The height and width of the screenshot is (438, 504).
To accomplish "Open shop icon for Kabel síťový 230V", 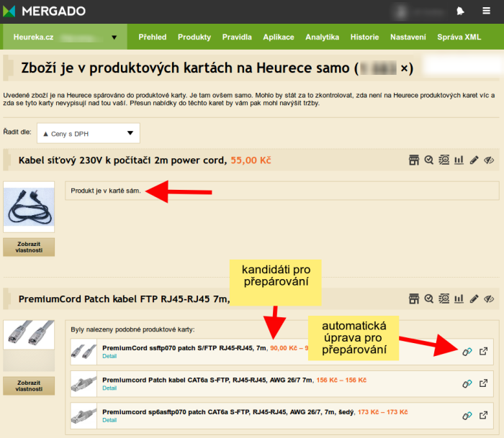I will (x=414, y=160).
